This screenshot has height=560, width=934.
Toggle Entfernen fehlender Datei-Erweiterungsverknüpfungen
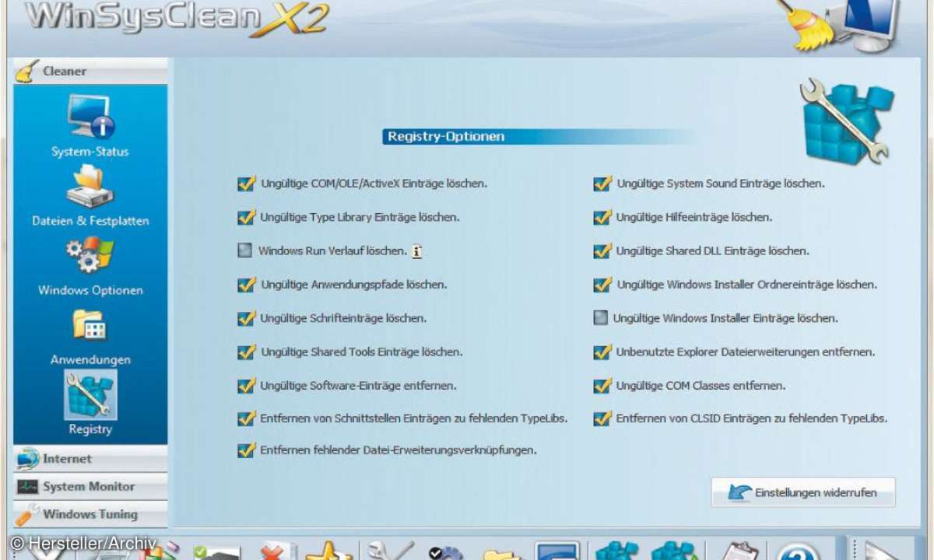pyautogui.click(x=246, y=450)
